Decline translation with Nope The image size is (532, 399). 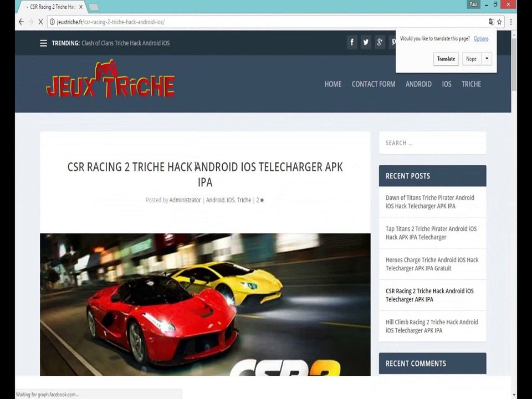[x=471, y=59]
